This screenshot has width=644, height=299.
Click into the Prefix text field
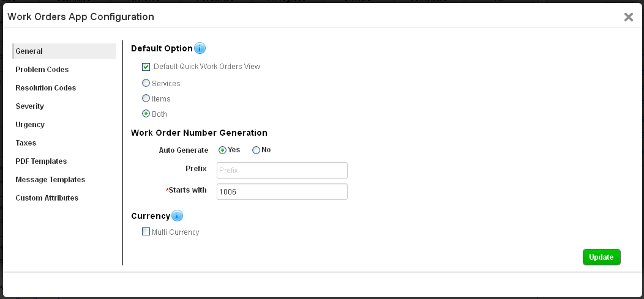coord(282,170)
